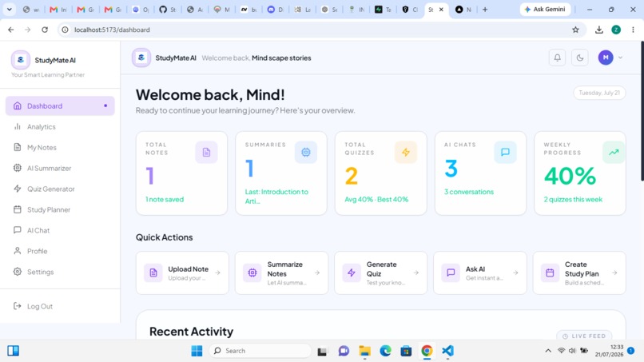
Task: Click the notification bell icon
Action: (558, 58)
